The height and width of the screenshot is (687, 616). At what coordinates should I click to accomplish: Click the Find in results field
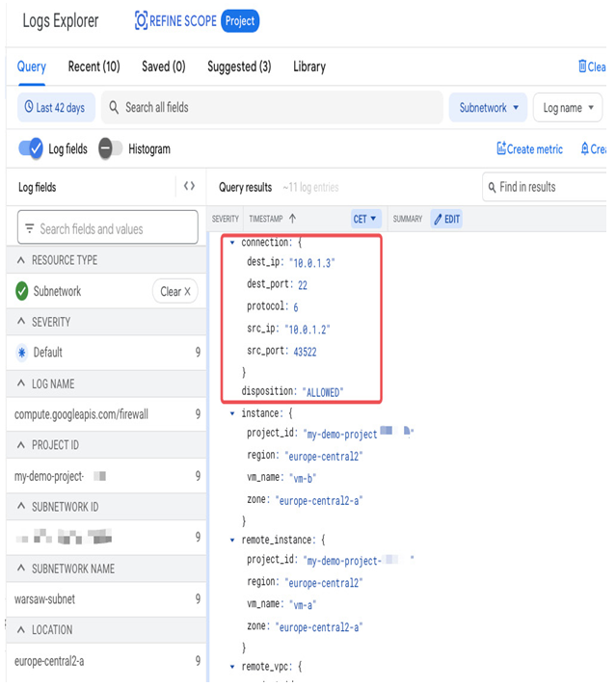[x=545, y=187]
